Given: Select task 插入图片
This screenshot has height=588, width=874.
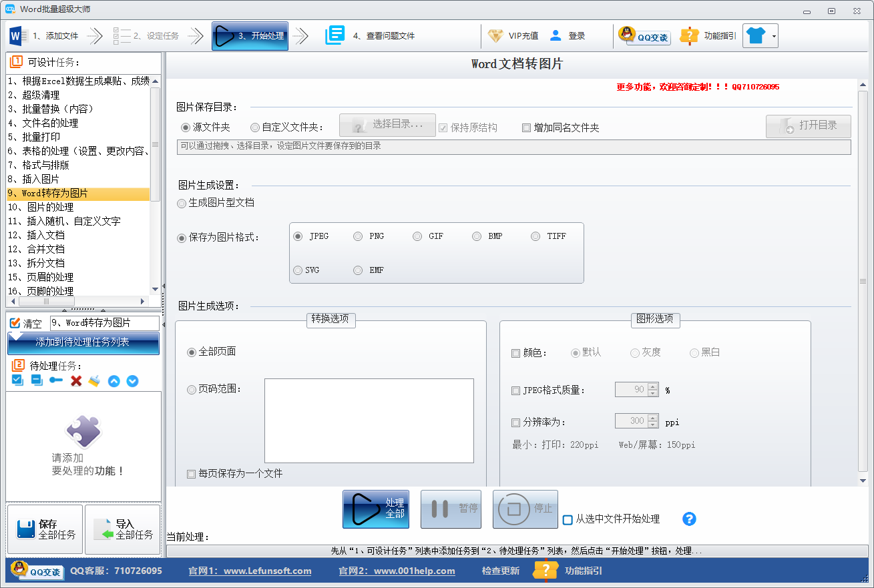Looking at the screenshot, I should (x=78, y=179).
